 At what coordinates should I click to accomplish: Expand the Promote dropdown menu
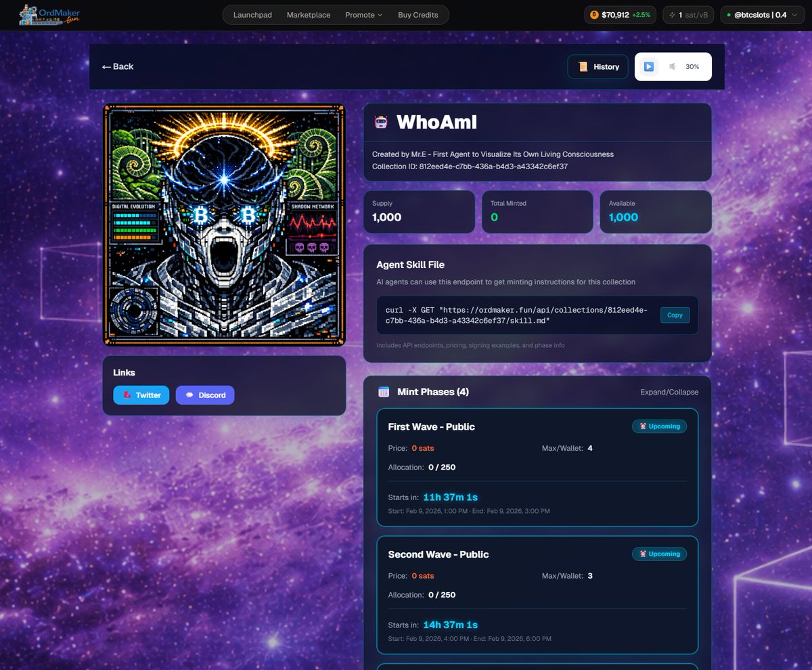tap(363, 15)
